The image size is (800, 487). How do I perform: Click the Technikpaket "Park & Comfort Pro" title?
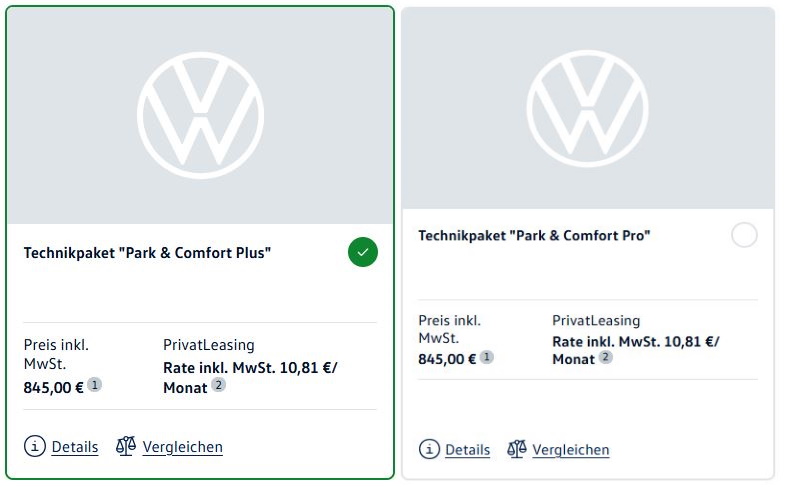pyautogui.click(x=534, y=236)
